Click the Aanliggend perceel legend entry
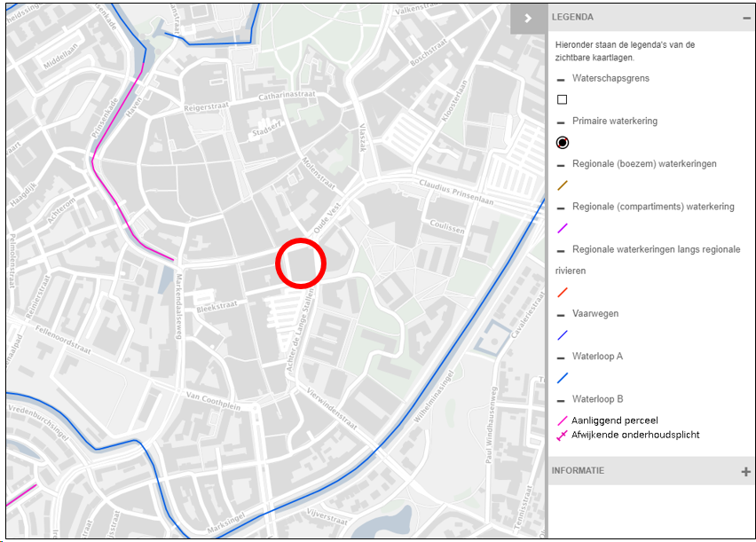Image resolution: width=756 pixels, height=542 pixels. tap(614, 420)
